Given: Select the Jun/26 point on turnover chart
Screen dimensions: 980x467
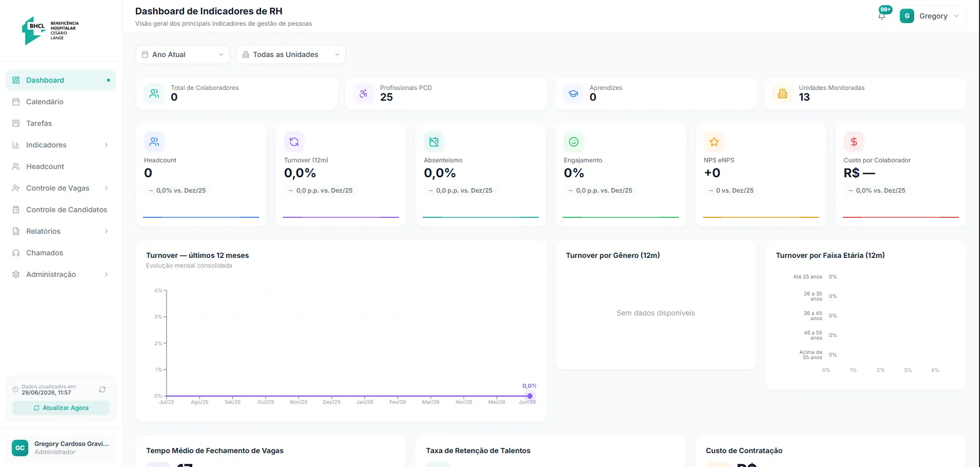Looking at the screenshot, I should 530,396.
